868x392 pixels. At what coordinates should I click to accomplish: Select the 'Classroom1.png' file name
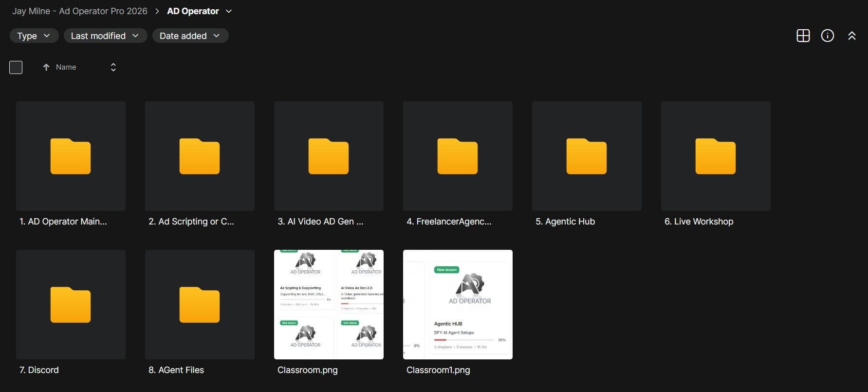click(x=438, y=370)
